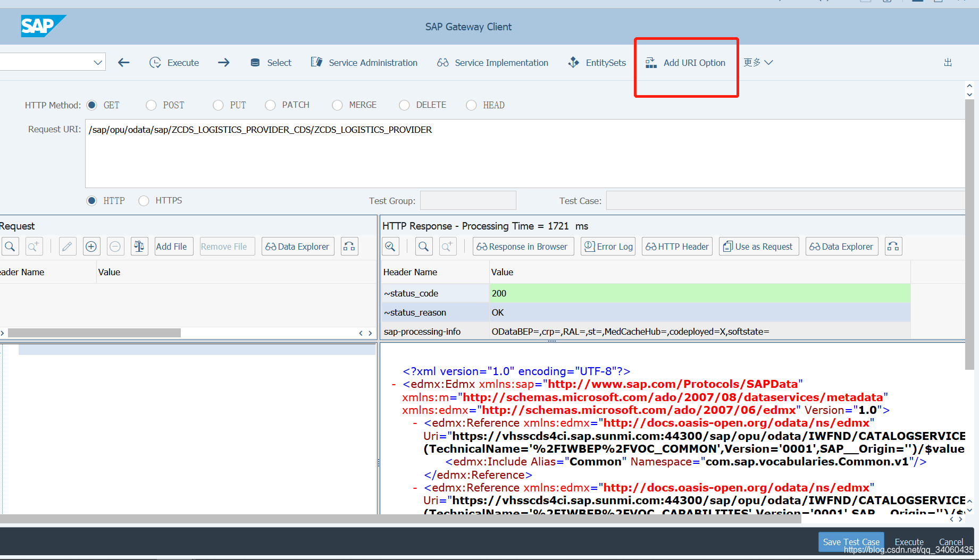Click the main vertical scrollbar
This screenshot has width=979, height=560.
[969, 234]
